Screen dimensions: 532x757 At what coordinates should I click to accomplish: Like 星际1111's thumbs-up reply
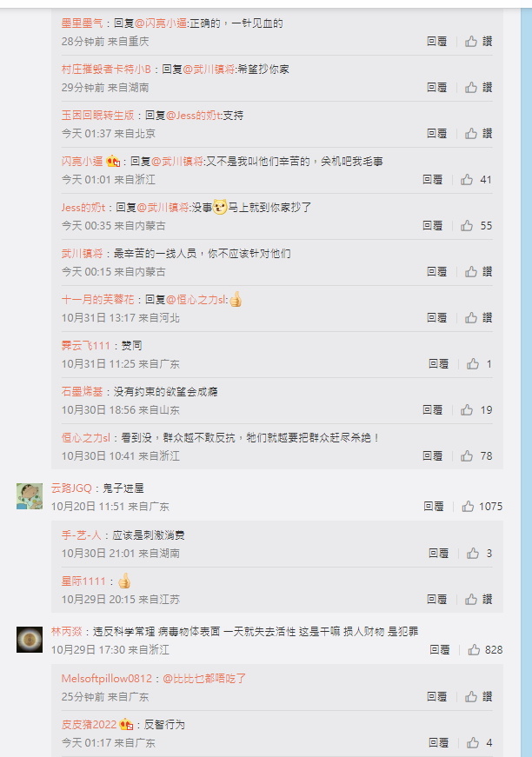(478, 599)
